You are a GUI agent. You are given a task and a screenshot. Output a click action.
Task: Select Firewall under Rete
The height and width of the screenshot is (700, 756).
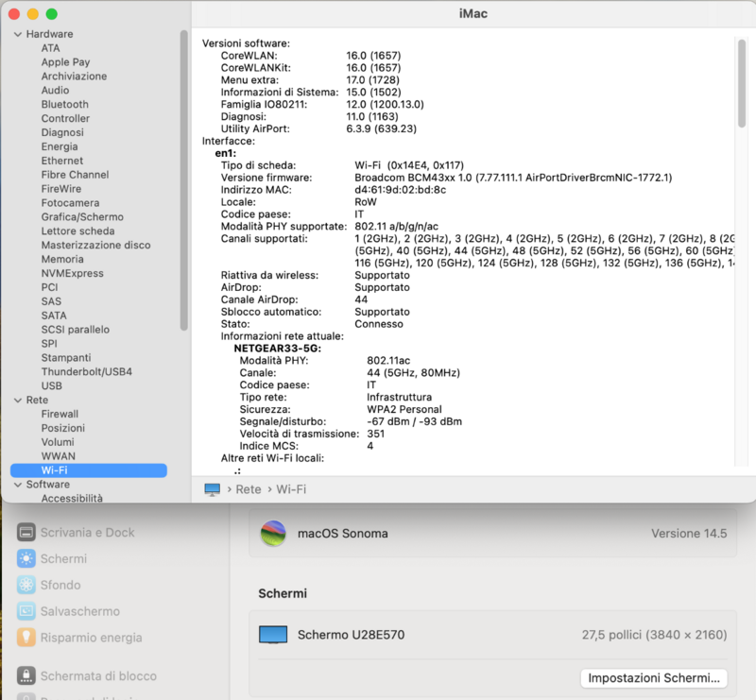[x=60, y=415]
